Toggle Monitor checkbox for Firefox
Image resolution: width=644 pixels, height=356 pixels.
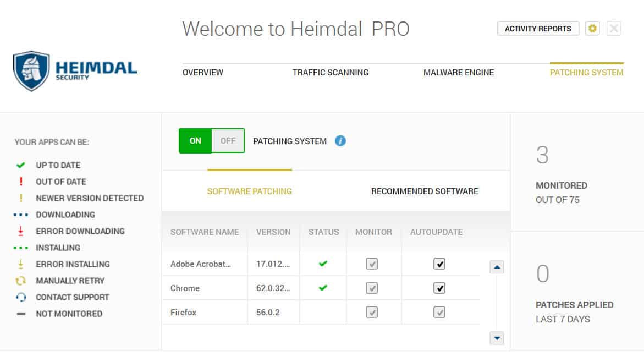coord(372,312)
